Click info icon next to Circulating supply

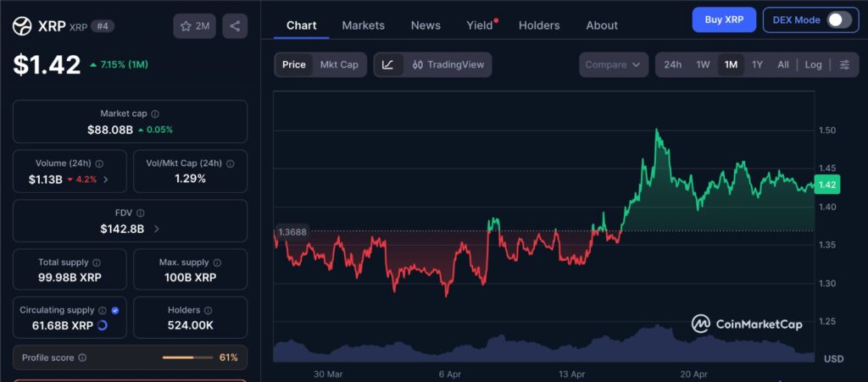(x=103, y=310)
